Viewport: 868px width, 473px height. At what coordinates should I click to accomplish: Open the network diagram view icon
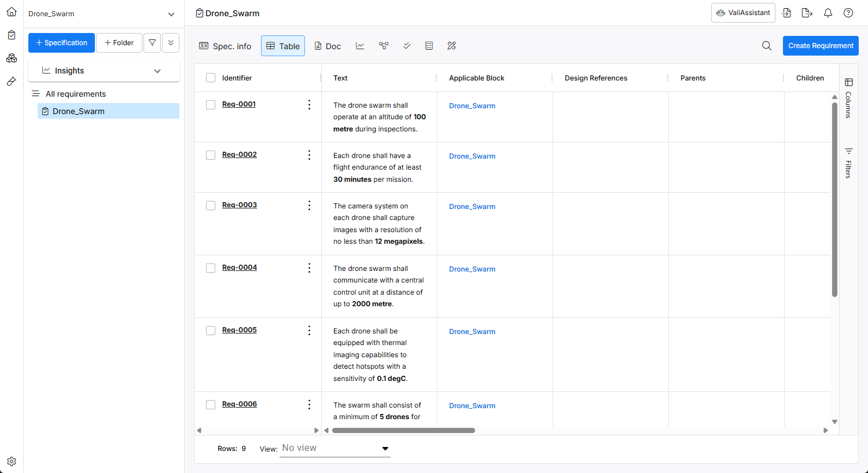(384, 46)
